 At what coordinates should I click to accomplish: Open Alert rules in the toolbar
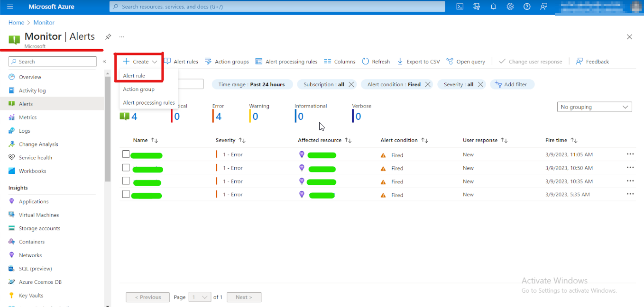click(x=181, y=62)
